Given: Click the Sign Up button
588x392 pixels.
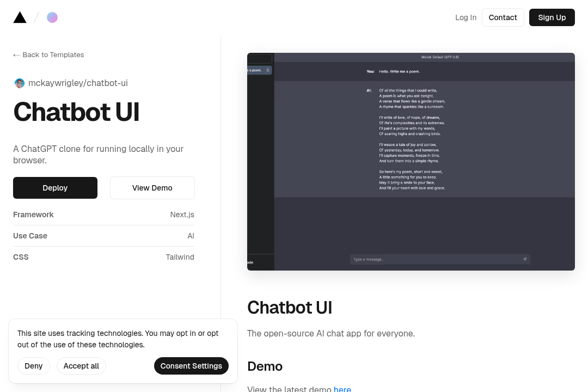Looking at the screenshot, I should (552, 17).
